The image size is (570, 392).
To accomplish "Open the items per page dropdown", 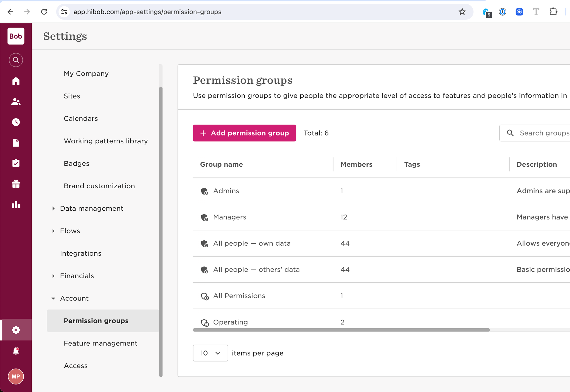I will (210, 353).
